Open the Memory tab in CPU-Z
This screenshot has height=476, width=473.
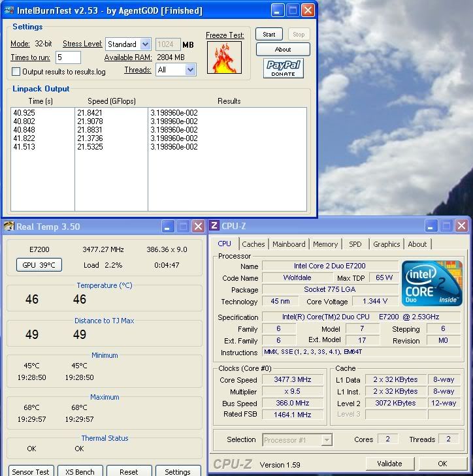point(325,244)
